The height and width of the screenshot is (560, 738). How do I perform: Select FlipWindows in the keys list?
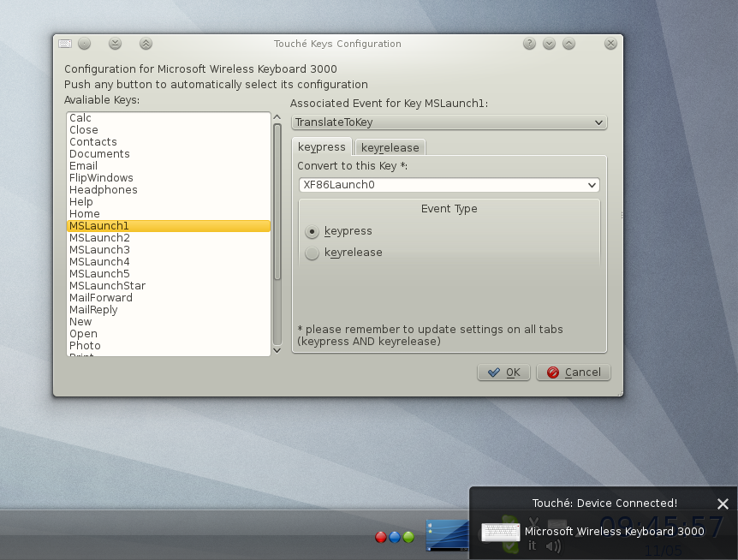click(169, 178)
